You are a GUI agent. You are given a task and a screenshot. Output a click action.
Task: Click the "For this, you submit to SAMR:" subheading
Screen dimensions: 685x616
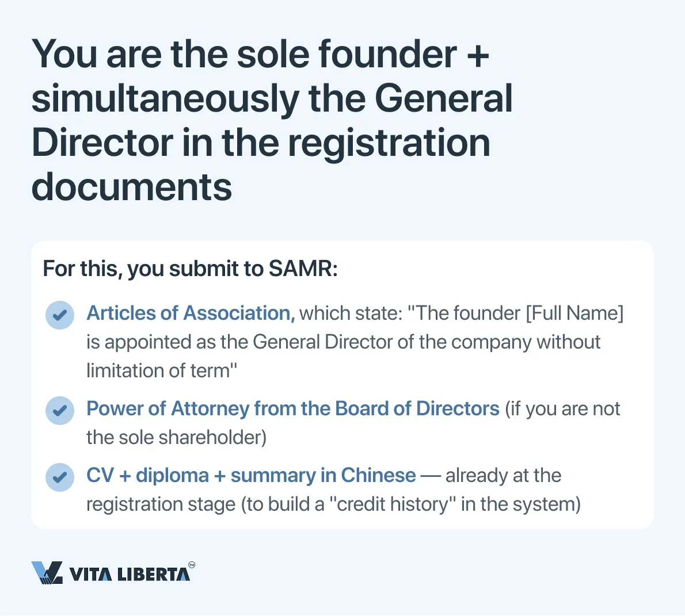tap(190, 269)
